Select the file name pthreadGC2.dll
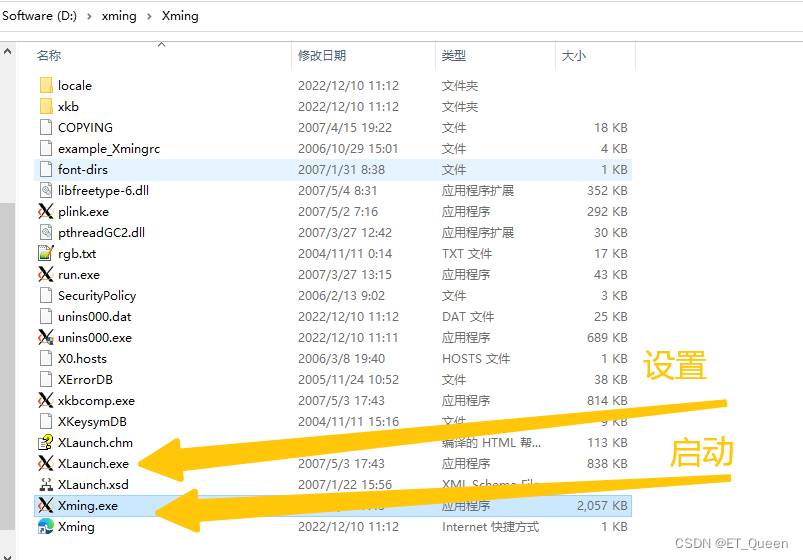Screen dimensions: 803x560 click(101, 233)
